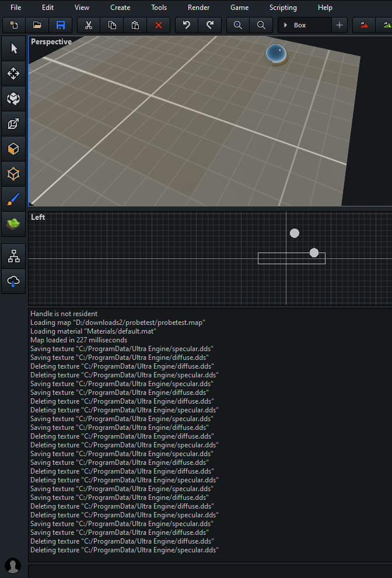The width and height of the screenshot is (392, 578).
Task: Click the cloud download icon
Action: [13, 281]
